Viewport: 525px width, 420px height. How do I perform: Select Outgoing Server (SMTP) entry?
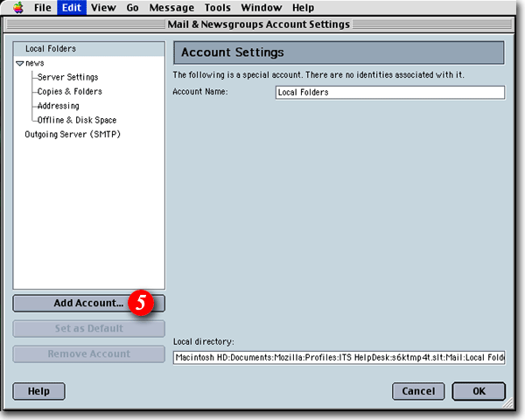tap(72, 134)
